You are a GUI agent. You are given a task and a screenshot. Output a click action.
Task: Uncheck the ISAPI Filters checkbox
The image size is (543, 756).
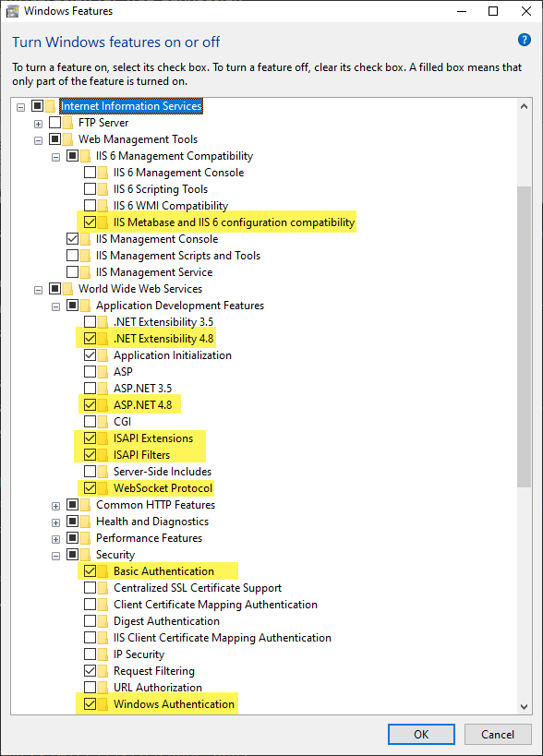coord(90,455)
